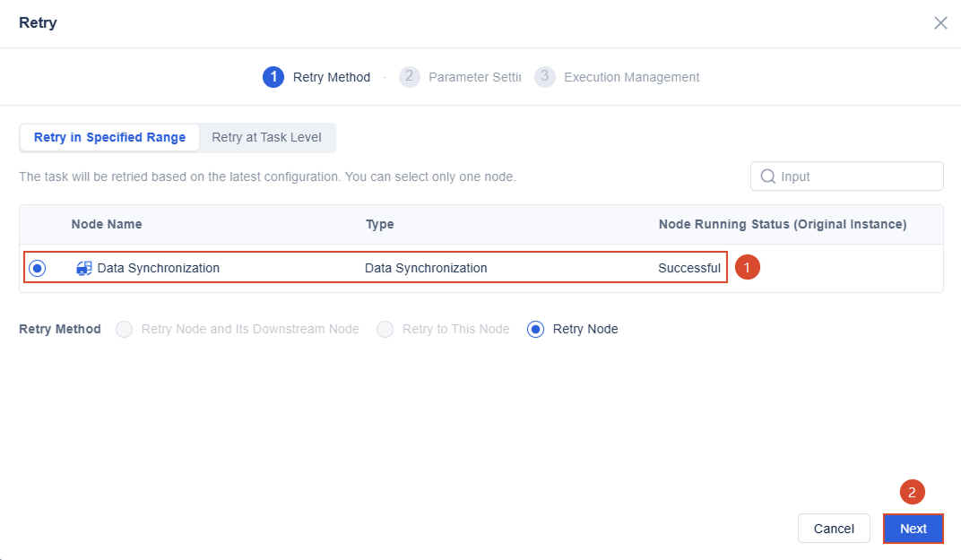Select Retry Node and Its Downstream Node

point(125,329)
